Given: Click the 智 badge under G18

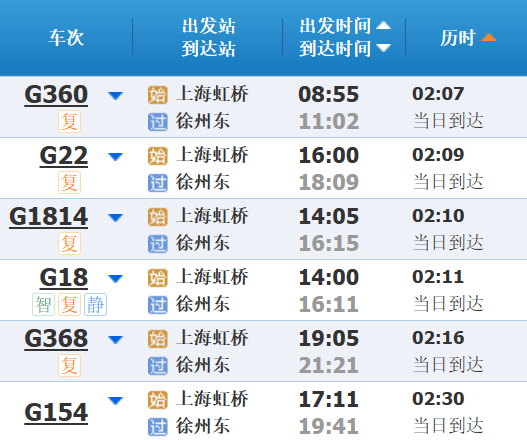Looking at the screenshot, I should pyautogui.click(x=43, y=305).
